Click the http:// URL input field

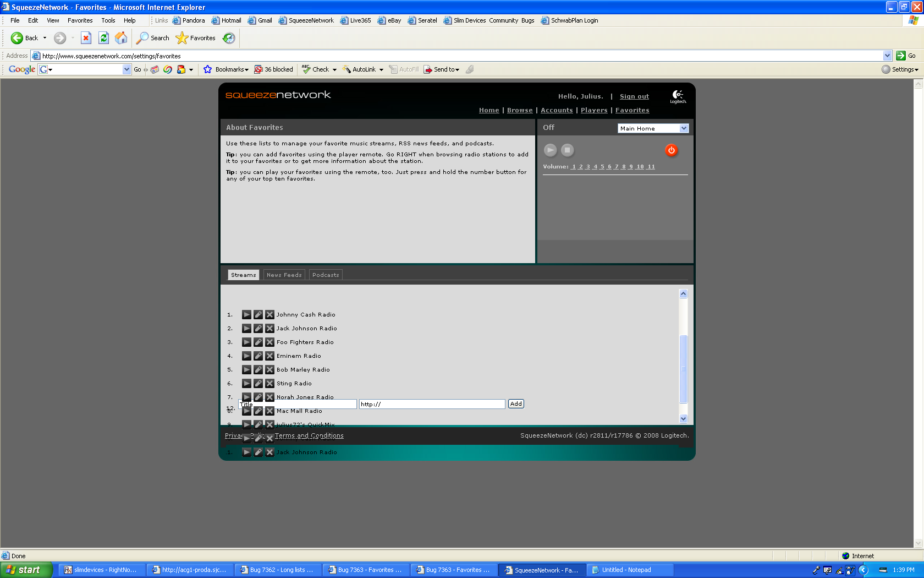click(432, 404)
